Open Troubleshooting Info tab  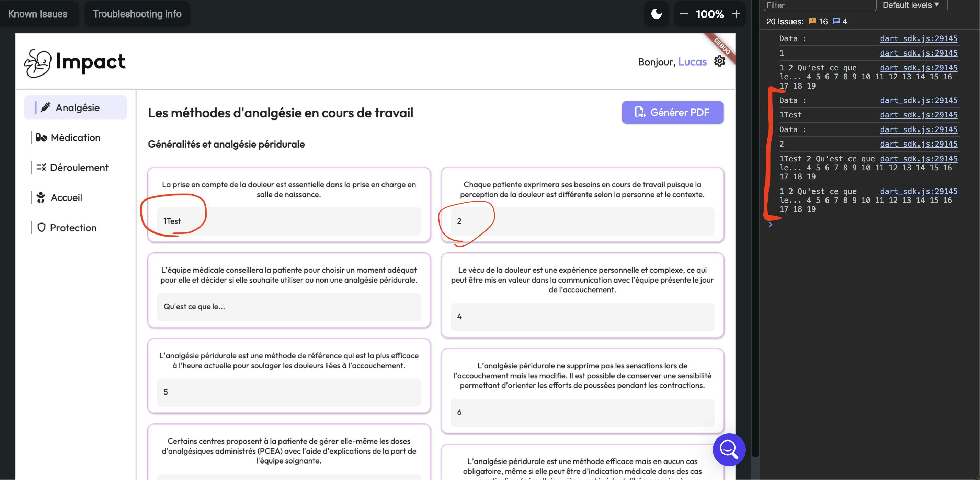pos(137,14)
